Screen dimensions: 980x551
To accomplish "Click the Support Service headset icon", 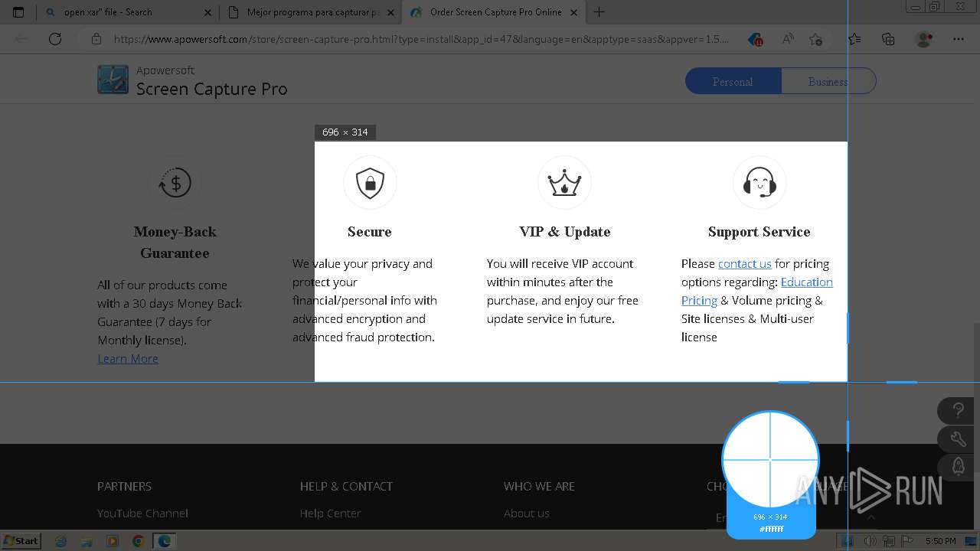I will pos(759,183).
